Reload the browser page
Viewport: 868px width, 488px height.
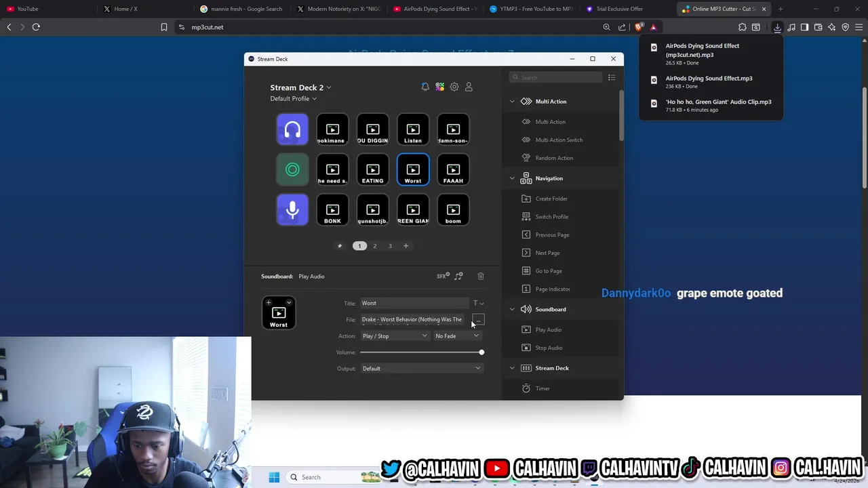coord(36,27)
